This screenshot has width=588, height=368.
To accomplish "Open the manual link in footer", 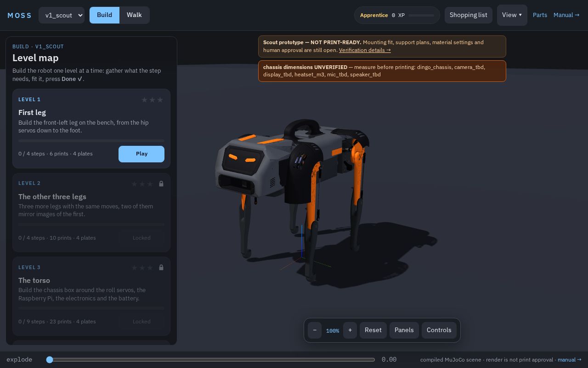I will pos(570,360).
